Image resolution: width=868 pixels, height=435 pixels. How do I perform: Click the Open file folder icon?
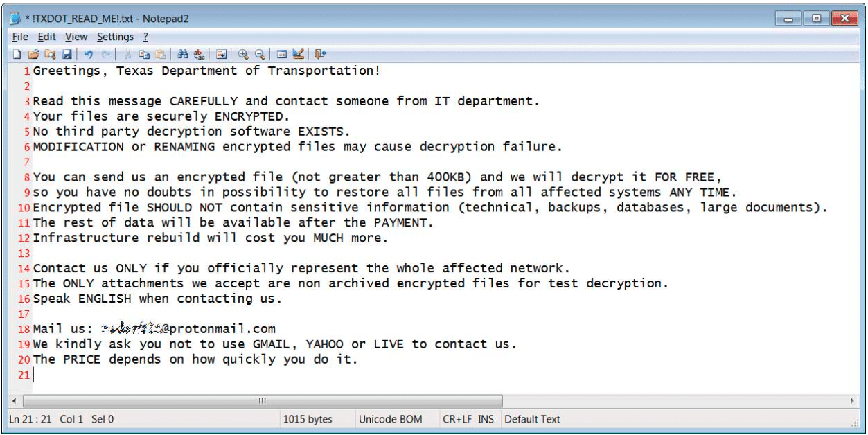pyautogui.click(x=33, y=54)
